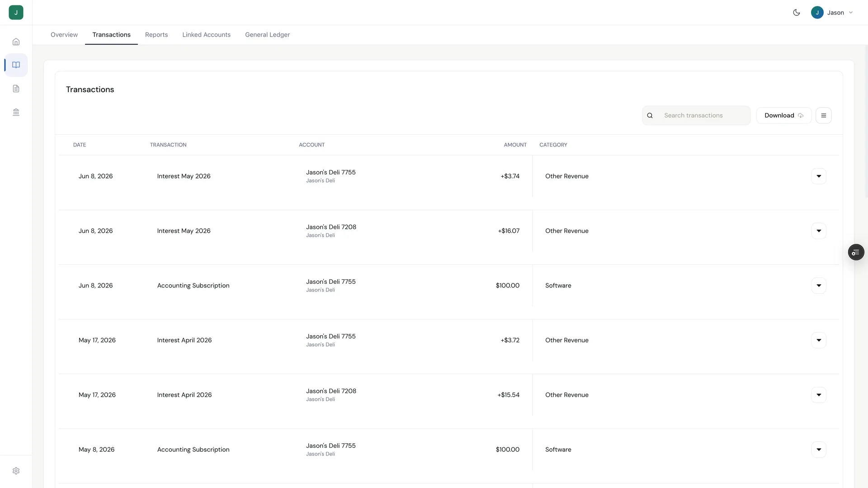Click Jason's Deli 7208 in $15.54 row
868x488 pixels.
(x=331, y=391)
